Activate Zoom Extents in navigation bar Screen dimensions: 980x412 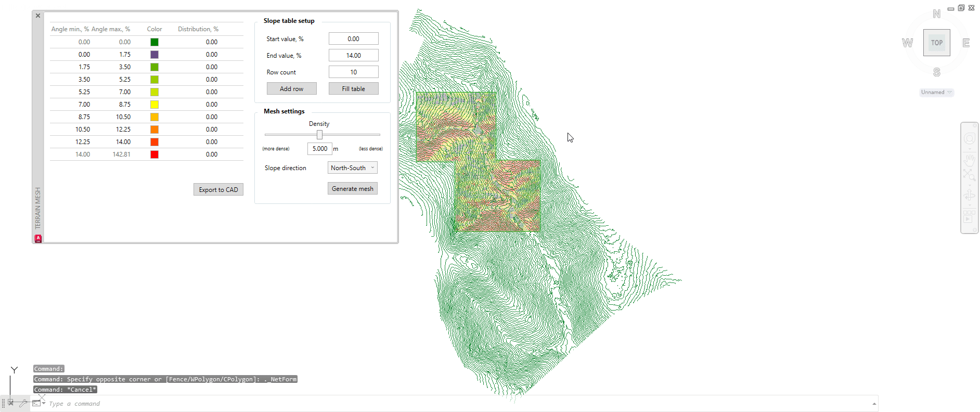point(969,175)
